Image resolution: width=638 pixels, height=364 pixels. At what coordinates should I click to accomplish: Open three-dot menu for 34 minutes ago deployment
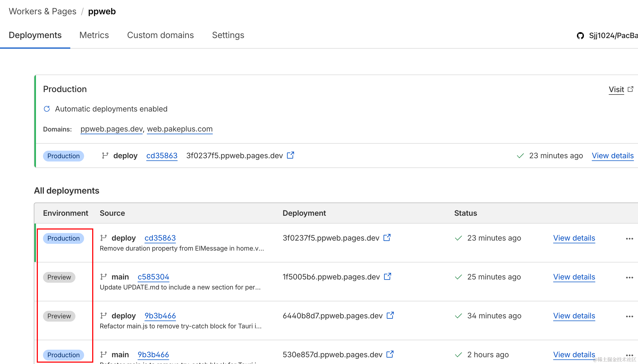tap(629, 316)
